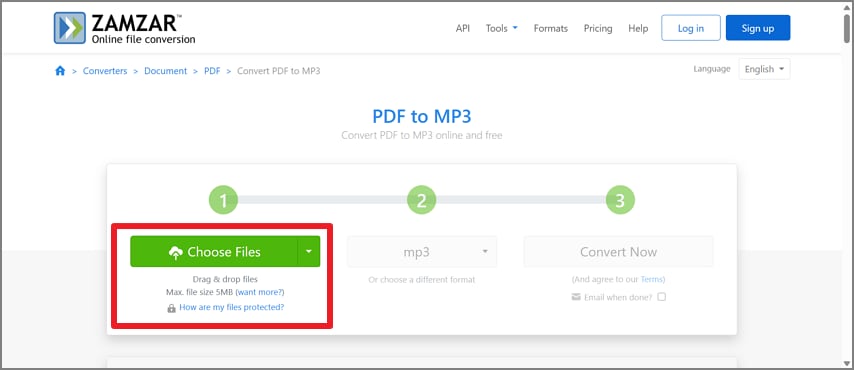The width and height of the screenshot is (854, 370).
Task: Click the 'Drag & drop files' text
Action: pyautogui.click(x=225, y=280)
